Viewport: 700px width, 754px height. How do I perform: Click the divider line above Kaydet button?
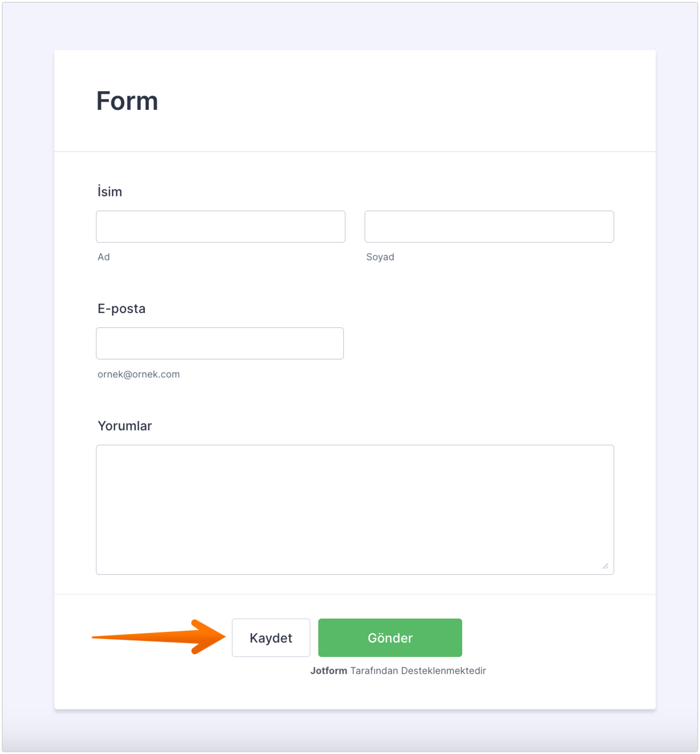coord(355,594)
